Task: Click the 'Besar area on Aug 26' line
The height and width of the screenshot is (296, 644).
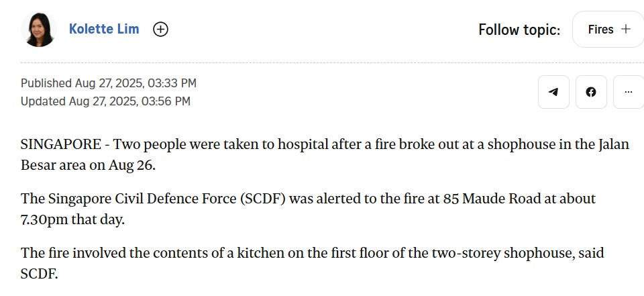Action: pos(89,165)
